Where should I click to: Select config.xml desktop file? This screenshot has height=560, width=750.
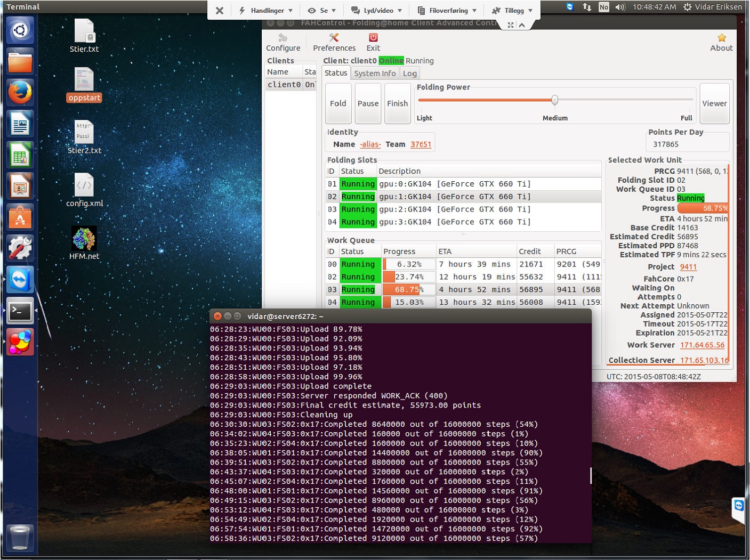[x=84, y=190]
